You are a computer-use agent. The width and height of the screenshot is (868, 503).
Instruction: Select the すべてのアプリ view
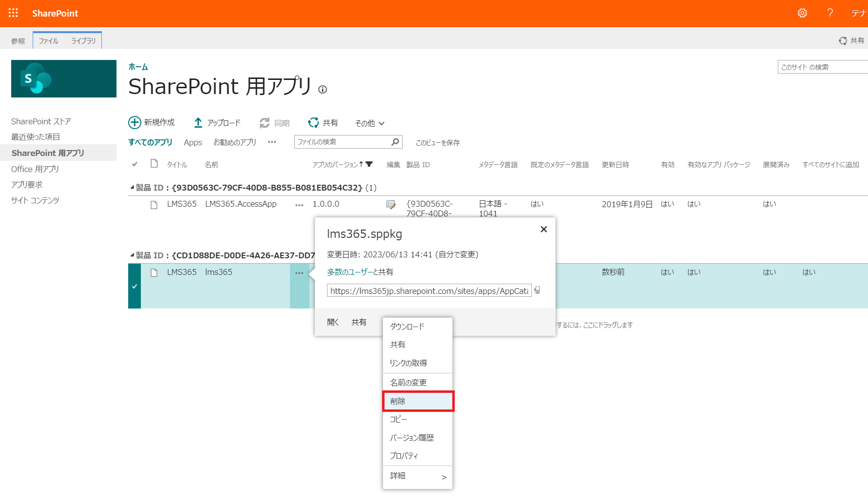(150, 142)
